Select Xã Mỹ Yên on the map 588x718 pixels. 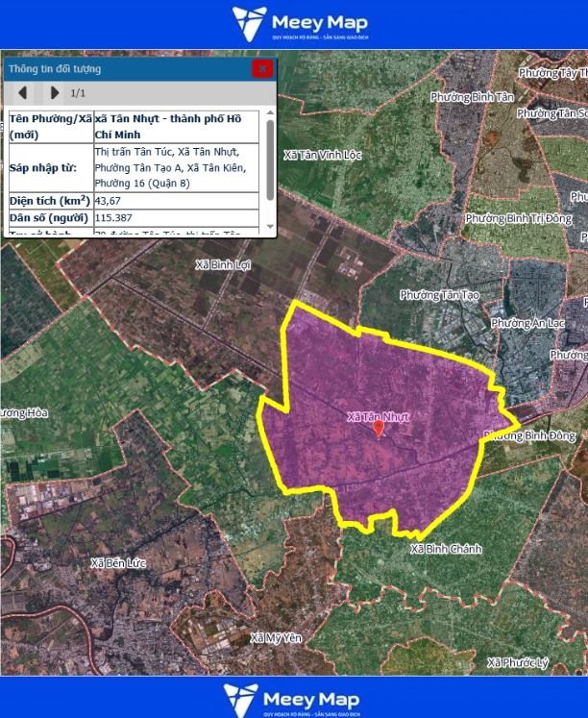pyautogui.click(x=276, y=637)
